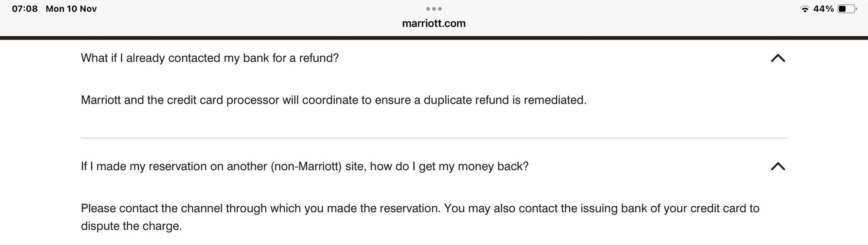Open the three-dot multitasking menu

point(434,9)
